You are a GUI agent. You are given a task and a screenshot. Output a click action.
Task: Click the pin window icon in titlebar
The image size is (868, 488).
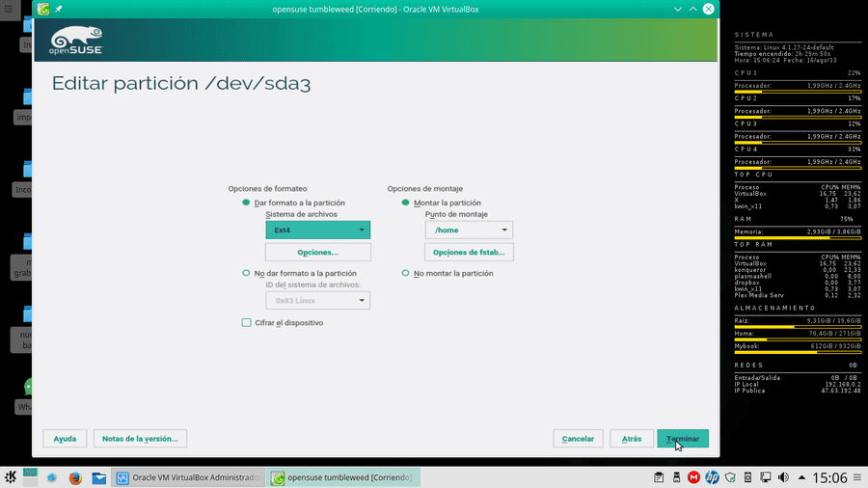(59, 9)
